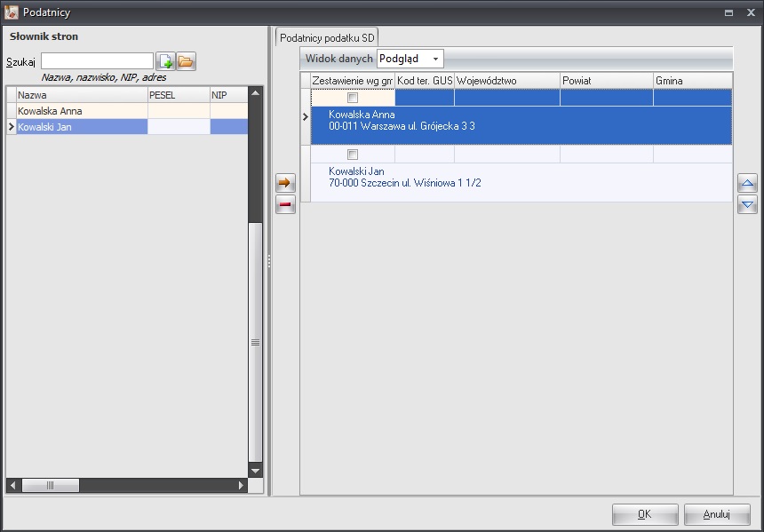The image size is (764, 532).
Task: Click the add new party icon
Action: tap(165, 61)
